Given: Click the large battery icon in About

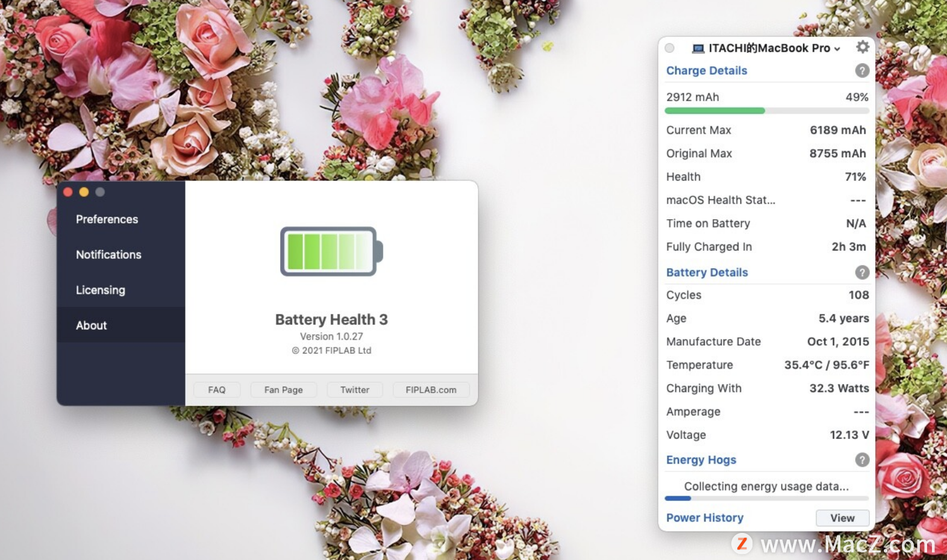Looking at the screenshot, I should pos(331,252).
